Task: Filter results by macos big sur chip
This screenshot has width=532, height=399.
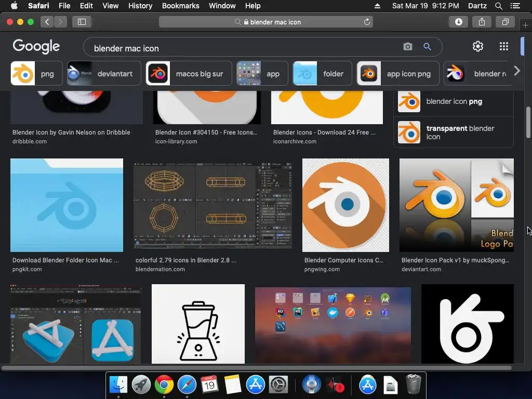Action: click(x=189, y=73)
